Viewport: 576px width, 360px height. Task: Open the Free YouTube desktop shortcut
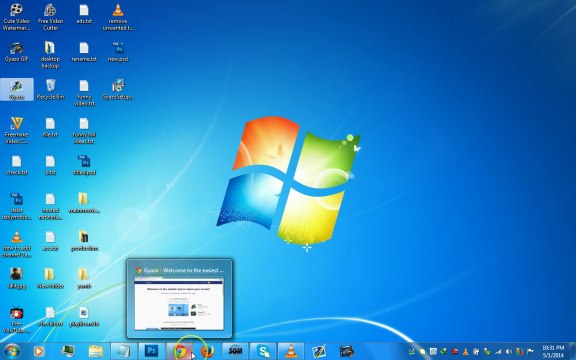[x=17, y=320]
